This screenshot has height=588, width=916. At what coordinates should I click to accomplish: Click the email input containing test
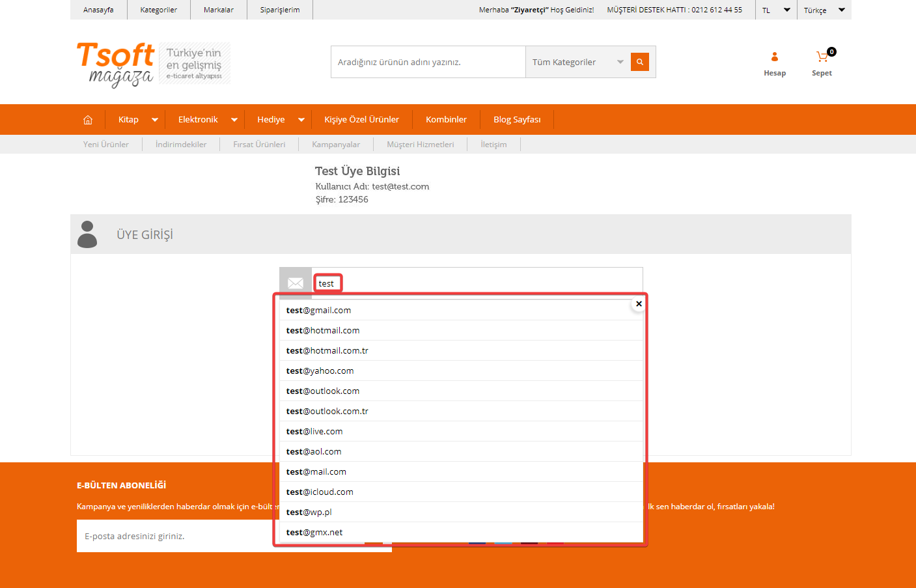477,283
